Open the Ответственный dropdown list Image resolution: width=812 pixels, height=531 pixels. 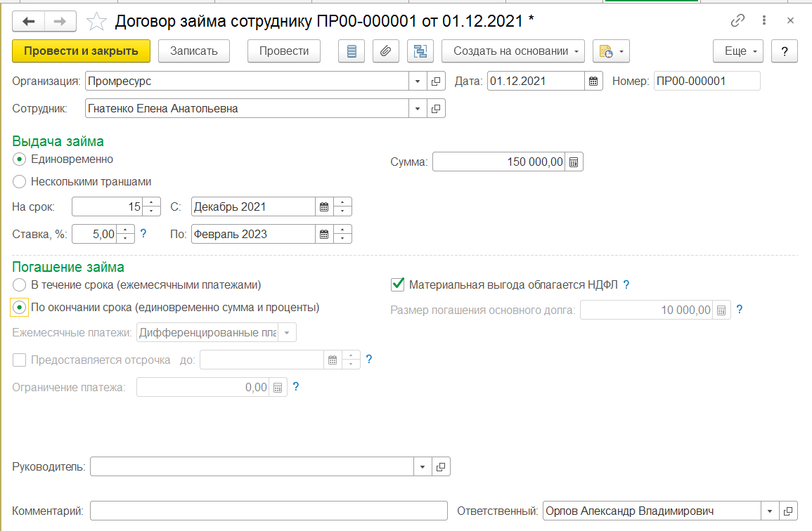(771, 511)
